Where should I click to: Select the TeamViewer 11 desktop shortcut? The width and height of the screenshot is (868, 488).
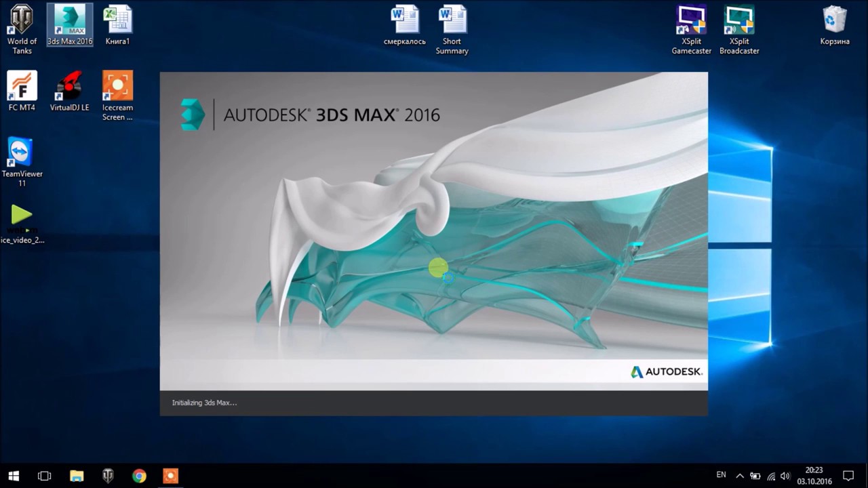pos(22,163)
